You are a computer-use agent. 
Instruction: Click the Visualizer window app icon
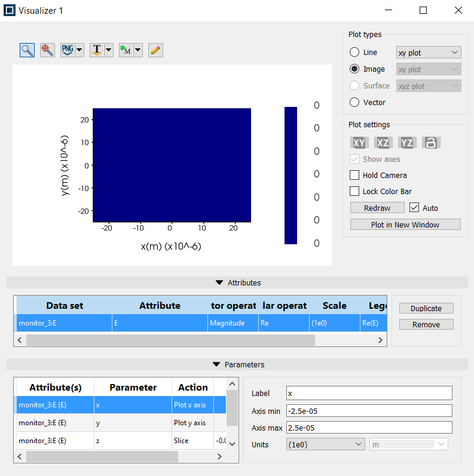[10, 10]
